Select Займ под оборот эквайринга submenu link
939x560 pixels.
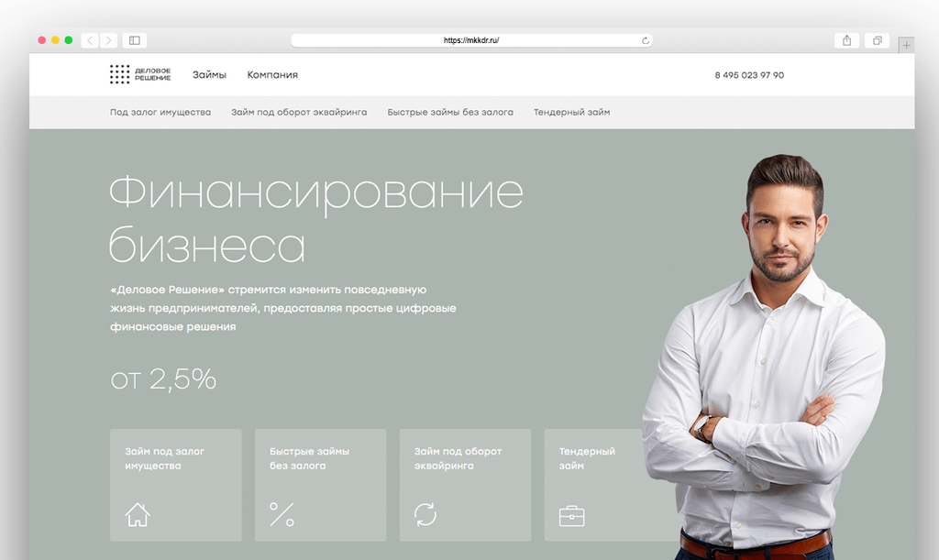(300, 112)
